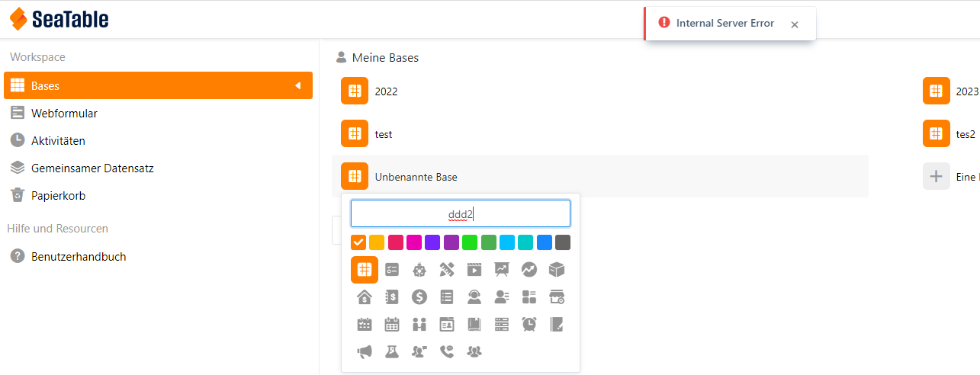Dismiss the Internal Server Error notification
This screenshot has width=980, height=375.
tap(795, 24)
